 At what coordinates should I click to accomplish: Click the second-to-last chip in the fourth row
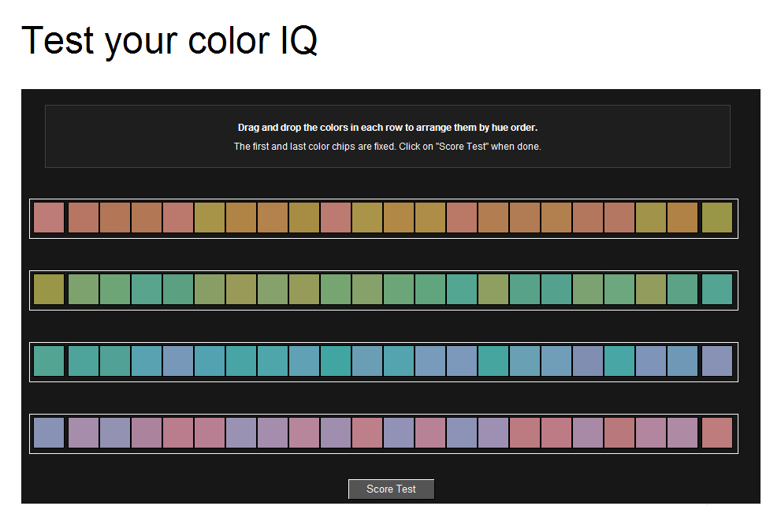click(x=682, y=433)
